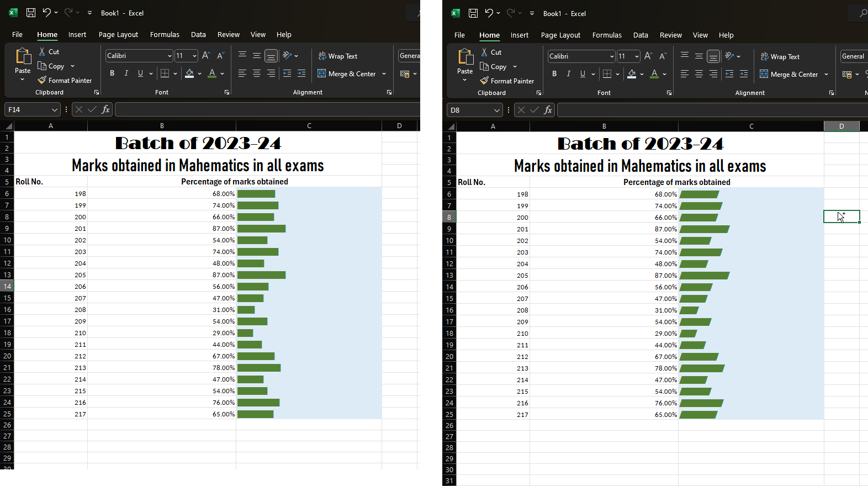
Task: Toggle Center alignment in left window
Action: pos(257,73)
